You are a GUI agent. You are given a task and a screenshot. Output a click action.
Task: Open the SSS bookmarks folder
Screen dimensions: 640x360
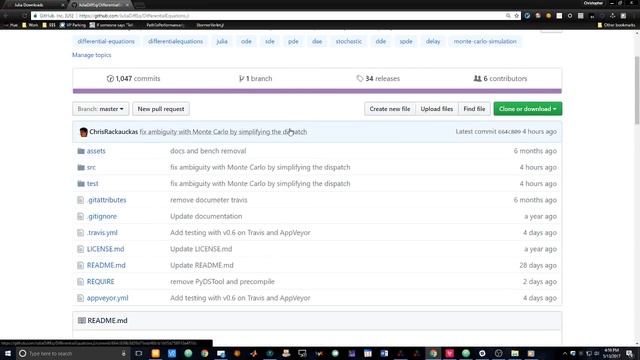click(x=49, y=25)
